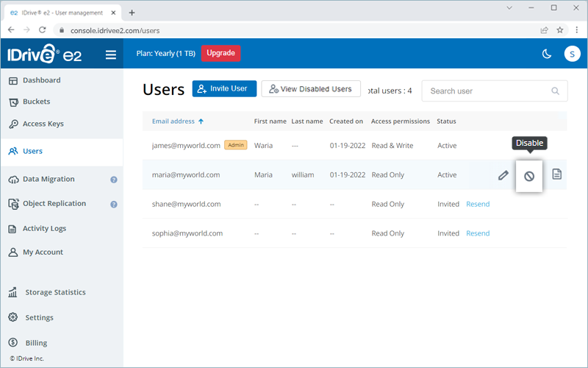The width and height of the screenshot is (588, 368).
Task: Click the Object Replication help icon
Action: 114,204
